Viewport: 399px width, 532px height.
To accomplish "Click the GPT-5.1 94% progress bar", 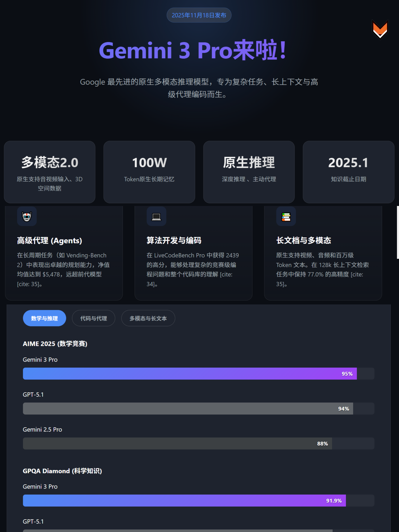I will (x=188, y=408).
